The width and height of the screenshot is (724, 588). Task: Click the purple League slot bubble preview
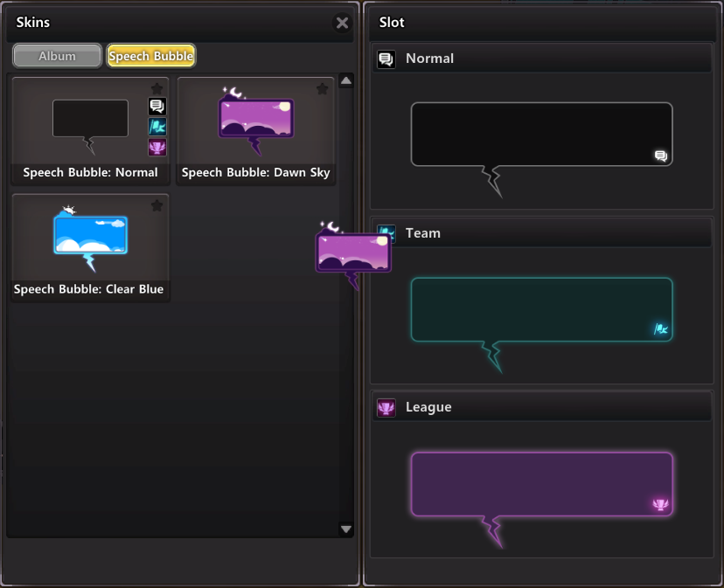tap(541, 483)
